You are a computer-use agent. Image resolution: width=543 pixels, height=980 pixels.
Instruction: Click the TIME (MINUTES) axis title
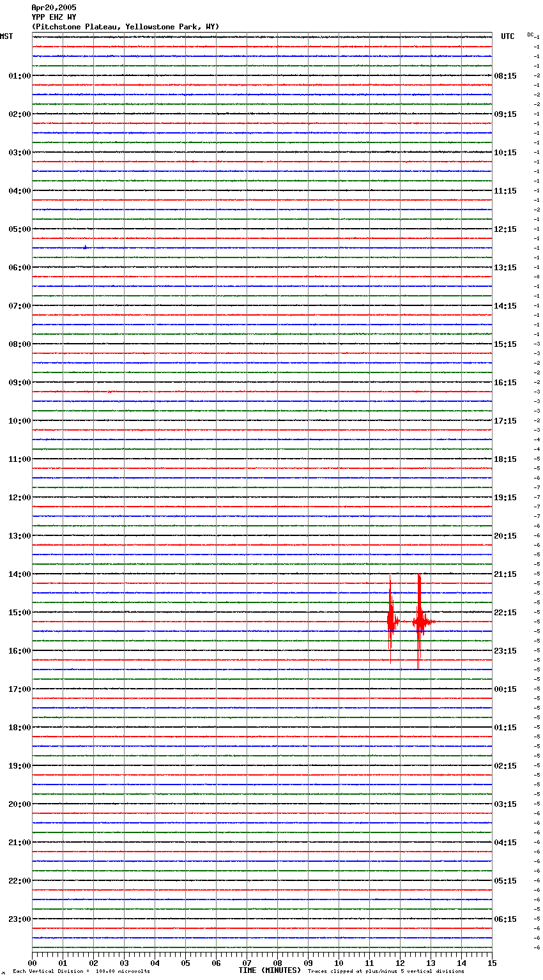(x=270, y=970)
